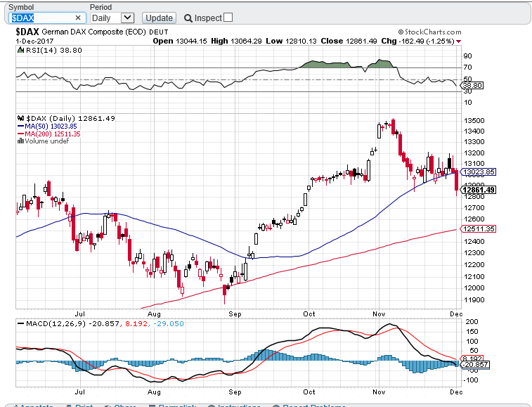Click the black 12861.49 last price tag
Image resolution: width=532 pixels, height=407 pixels.
479,190
